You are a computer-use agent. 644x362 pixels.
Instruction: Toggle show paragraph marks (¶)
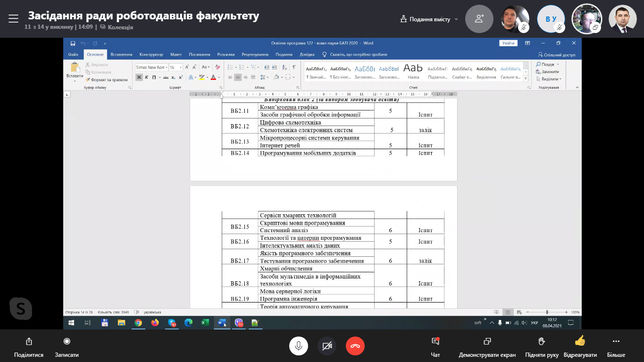tap(294, 67)
